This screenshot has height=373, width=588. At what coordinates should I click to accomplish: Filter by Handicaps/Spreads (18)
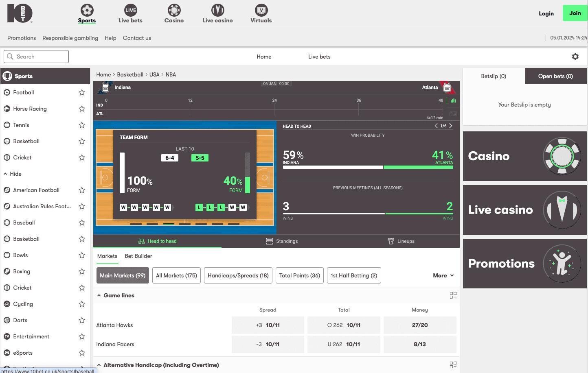(x=238, y=275)
